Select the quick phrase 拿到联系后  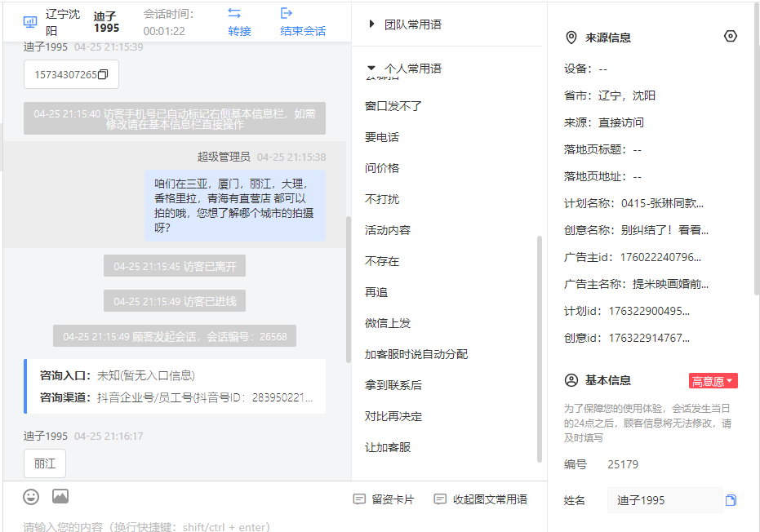click(393, 385)
